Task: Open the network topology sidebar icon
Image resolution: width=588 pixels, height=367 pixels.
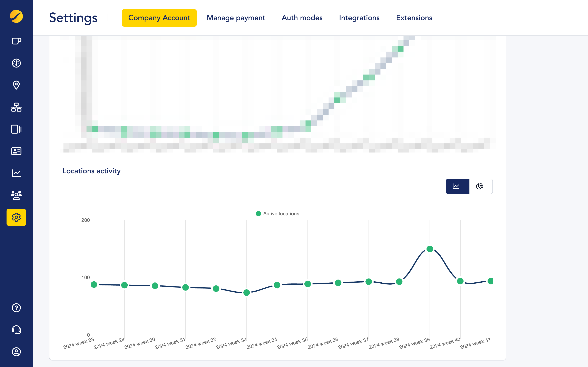Action: 16,107
